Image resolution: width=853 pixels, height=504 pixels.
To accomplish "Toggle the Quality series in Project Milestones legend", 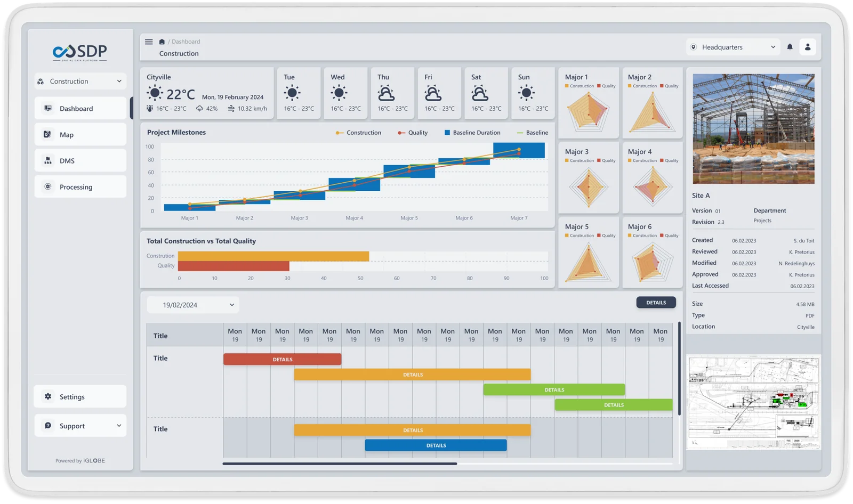I will (x=413, y=133).
